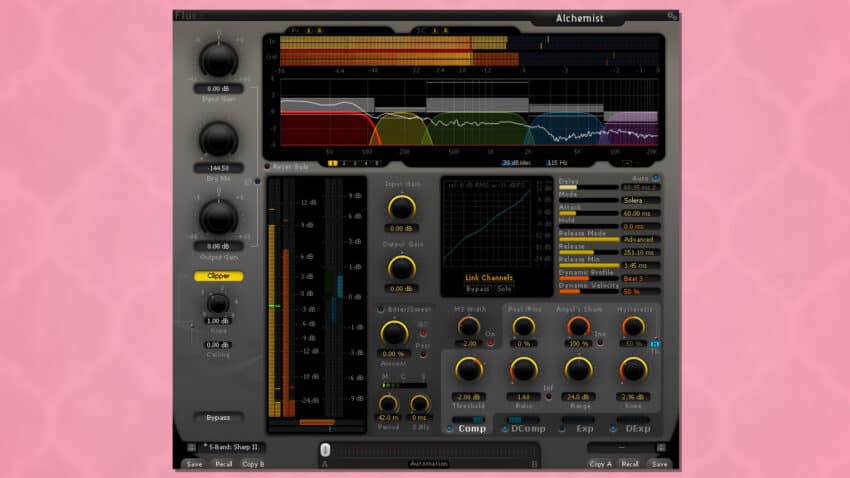
Task: Click the Range knob
Action: coord(578,370)
